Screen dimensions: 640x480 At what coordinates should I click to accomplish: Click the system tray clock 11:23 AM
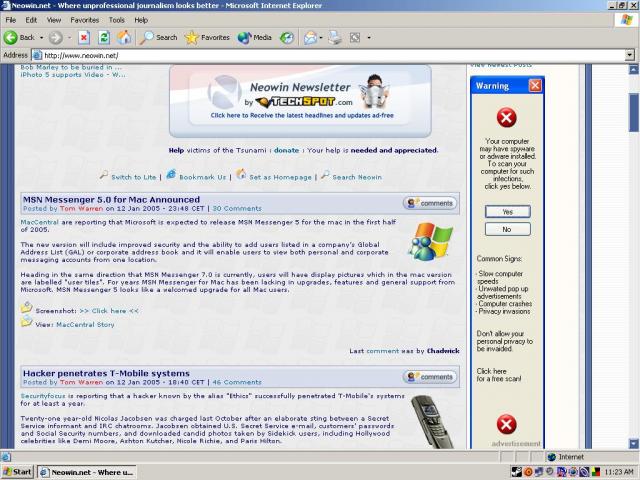click(619, 472)
